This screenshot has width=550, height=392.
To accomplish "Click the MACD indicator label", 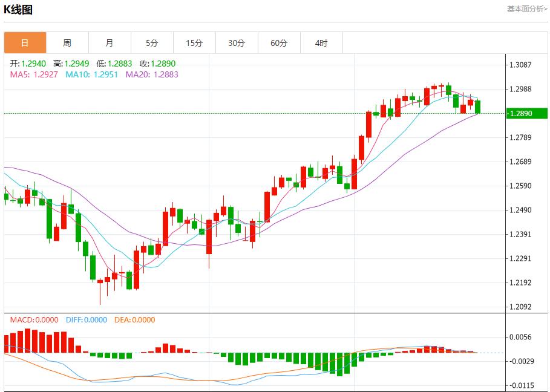I will tap(34, 320).
